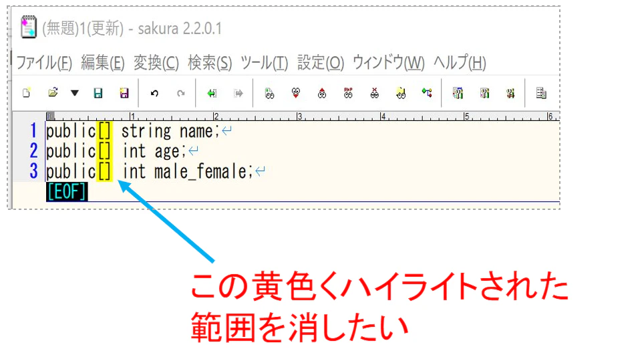Viewport: 644px width, 349px height.
Task: Click the word 'string' on line 1
Action: click(146, 132)
